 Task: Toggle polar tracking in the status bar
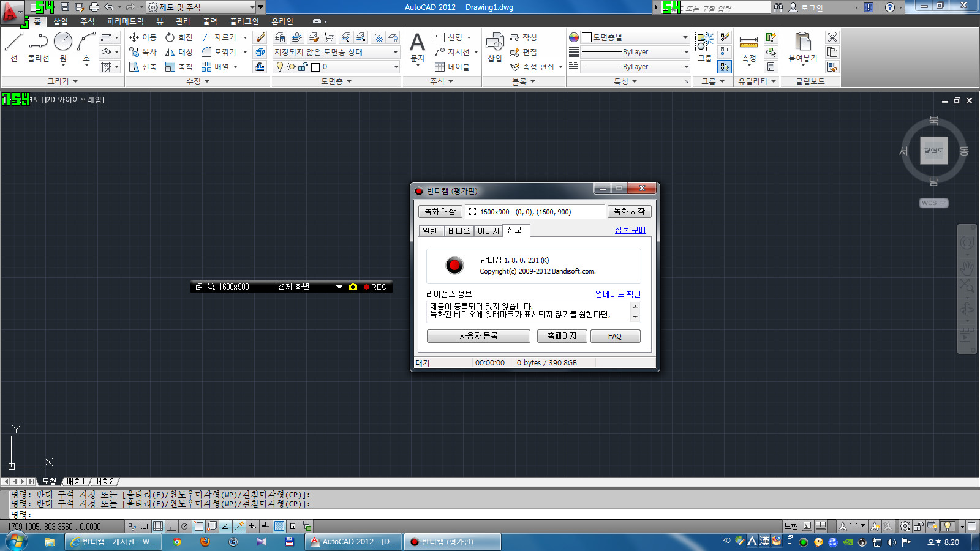point(185,526)
